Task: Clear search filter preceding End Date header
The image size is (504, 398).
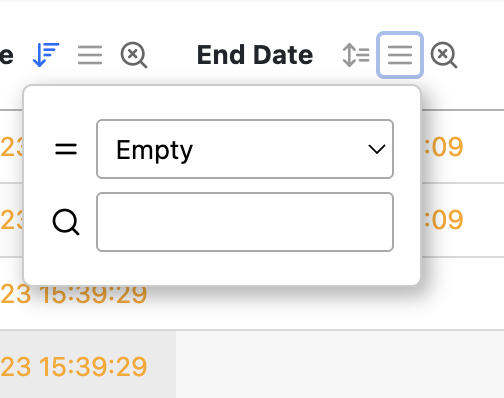Action: click(x=134, y=55)
